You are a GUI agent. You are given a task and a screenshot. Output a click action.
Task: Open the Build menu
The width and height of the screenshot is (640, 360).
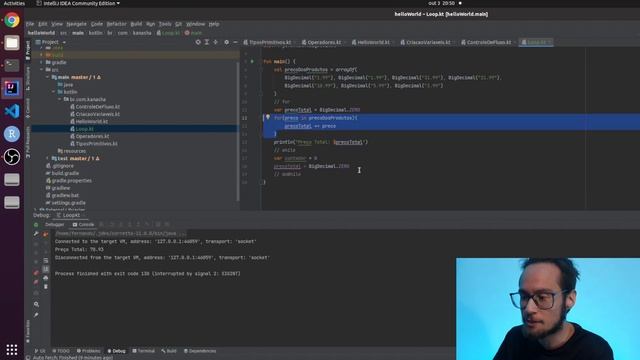[x=136, y=24]
